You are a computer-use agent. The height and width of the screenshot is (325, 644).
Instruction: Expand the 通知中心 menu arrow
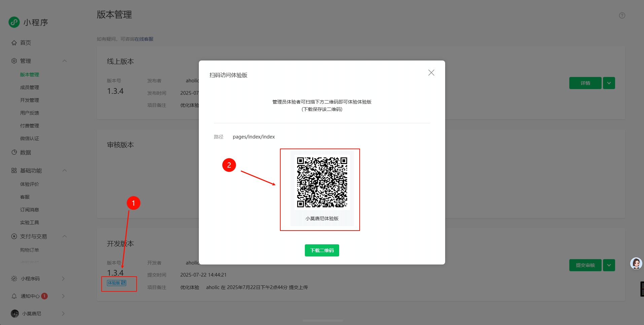(63, 296)
